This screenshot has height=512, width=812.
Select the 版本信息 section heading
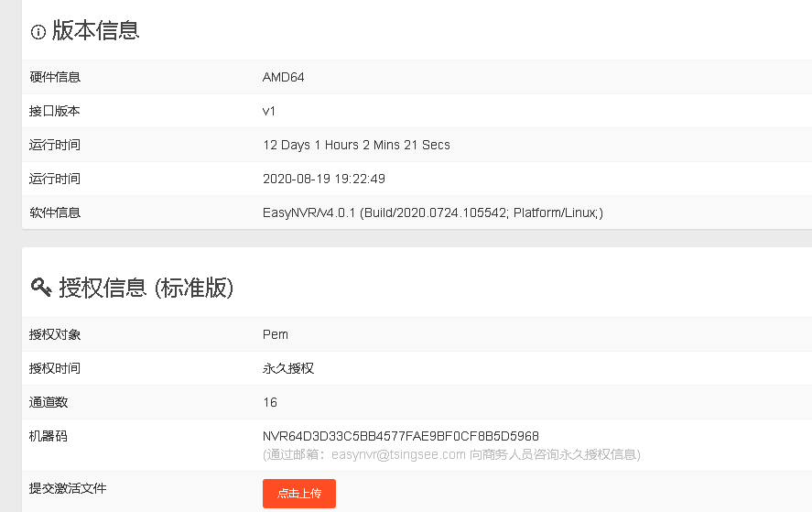(x=96, y=30)
